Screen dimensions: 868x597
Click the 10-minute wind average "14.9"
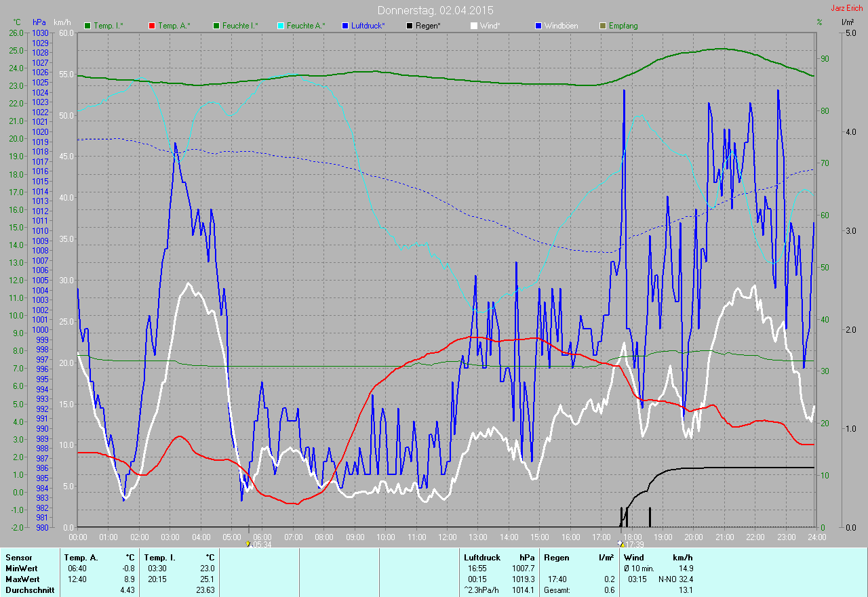click(x=686, y=569)
